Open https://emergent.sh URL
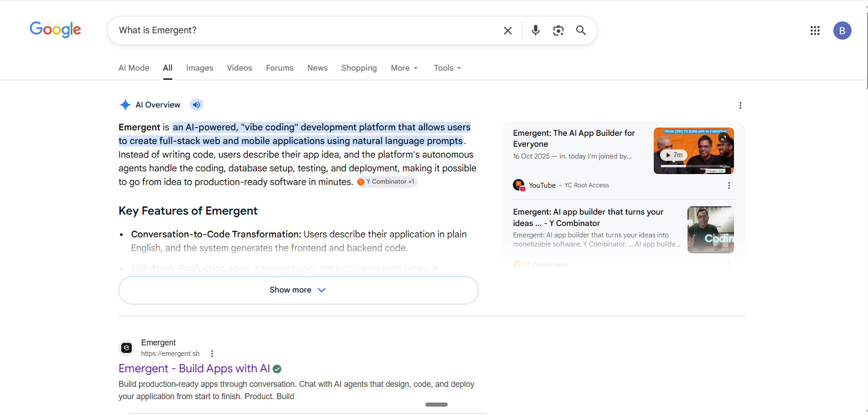 [x=170, y=354]
